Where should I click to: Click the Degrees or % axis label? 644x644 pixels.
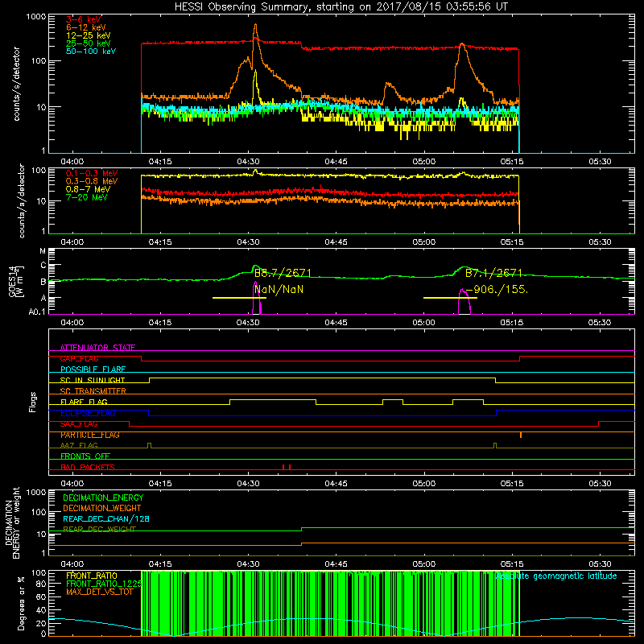tap(21, 603)
